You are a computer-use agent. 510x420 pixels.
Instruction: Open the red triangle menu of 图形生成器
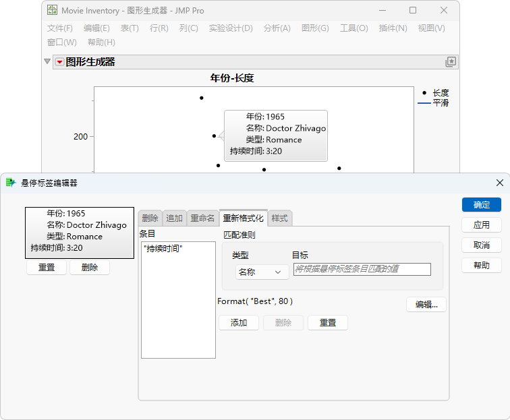tap(59, 62)
